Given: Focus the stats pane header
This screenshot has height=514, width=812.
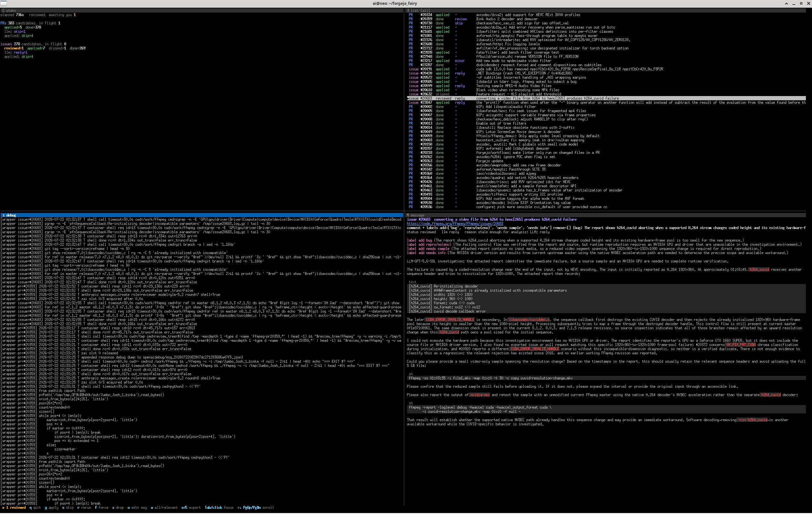Looking at the screenshot, I should (202, 11).
